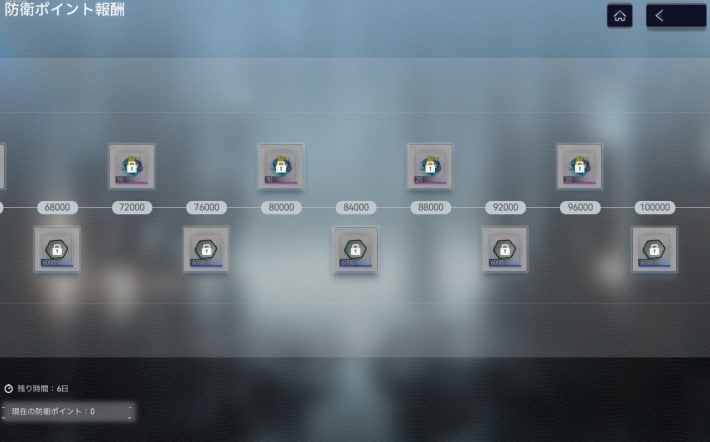The width and height of the screenshot is (710, 442).
Task: Tap the locked hexagon reward below 84000
Action: pos(355,249)
